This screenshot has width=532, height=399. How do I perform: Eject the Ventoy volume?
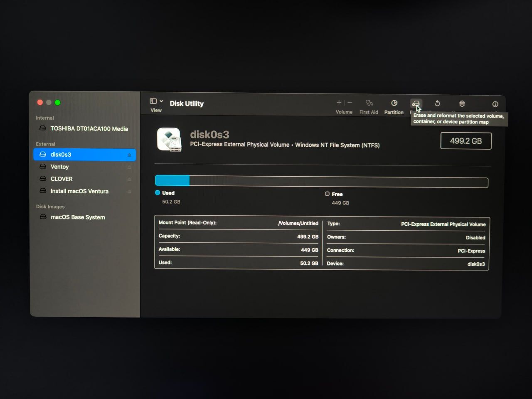point(129,167)
